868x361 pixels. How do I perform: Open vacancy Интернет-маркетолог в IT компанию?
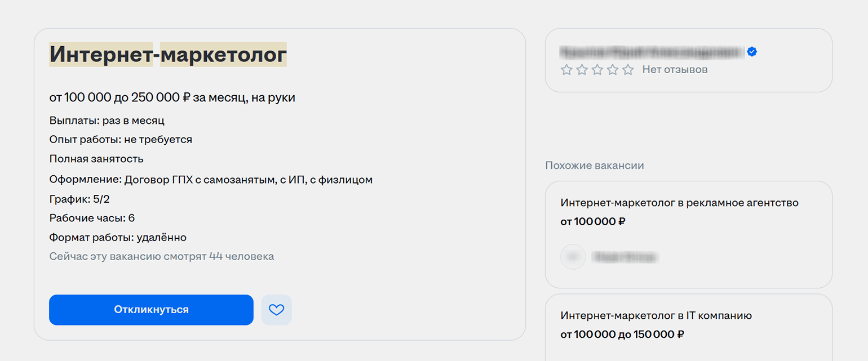656,315
